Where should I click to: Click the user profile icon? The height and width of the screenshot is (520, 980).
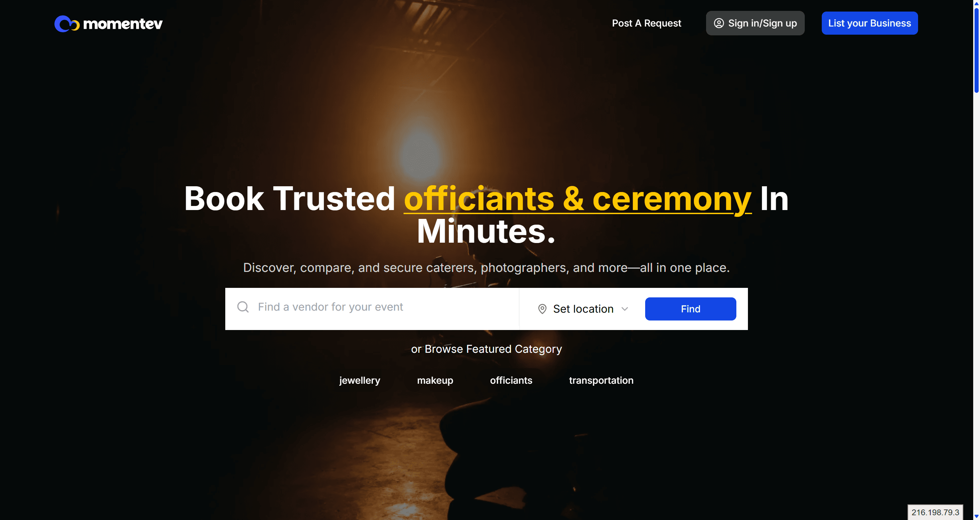tap(719, 23)
